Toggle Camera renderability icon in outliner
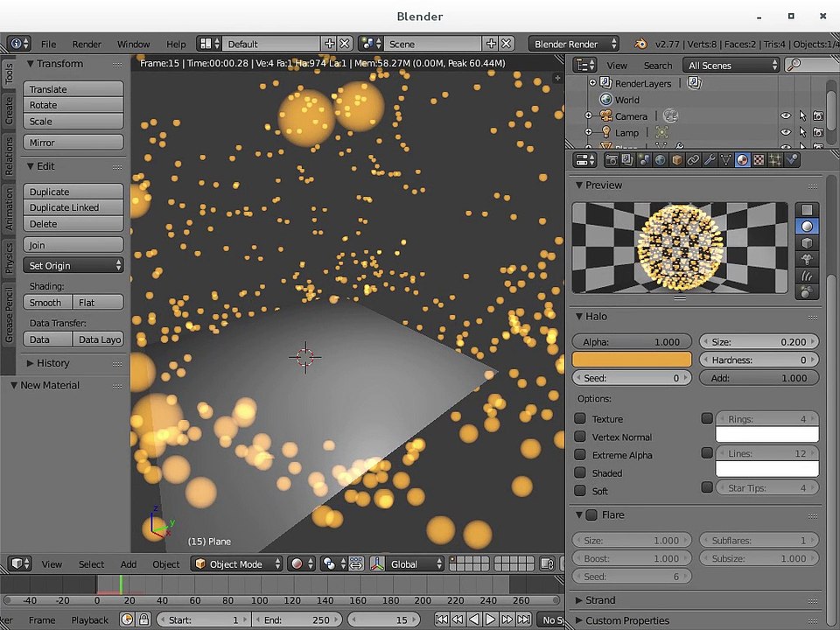Viewport: 840px width, 630px height. [818, 115]
